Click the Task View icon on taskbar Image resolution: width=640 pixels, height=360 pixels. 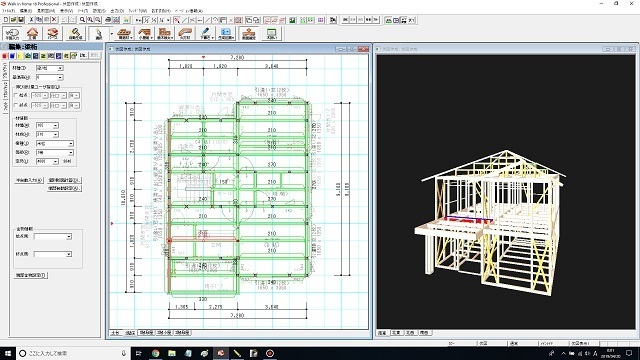coord(139,353)
